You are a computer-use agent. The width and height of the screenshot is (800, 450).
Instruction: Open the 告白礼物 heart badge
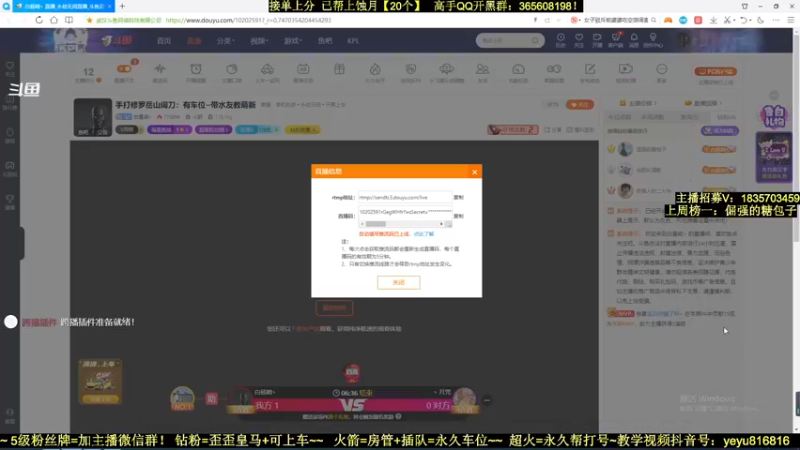(773, 116)
